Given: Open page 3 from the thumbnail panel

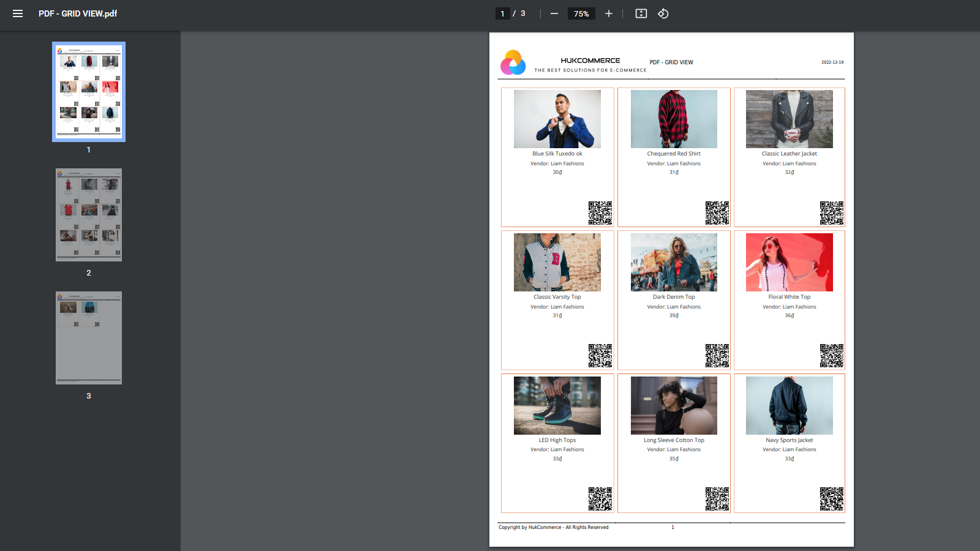Looking at the screenshot, I should point(88,337).
